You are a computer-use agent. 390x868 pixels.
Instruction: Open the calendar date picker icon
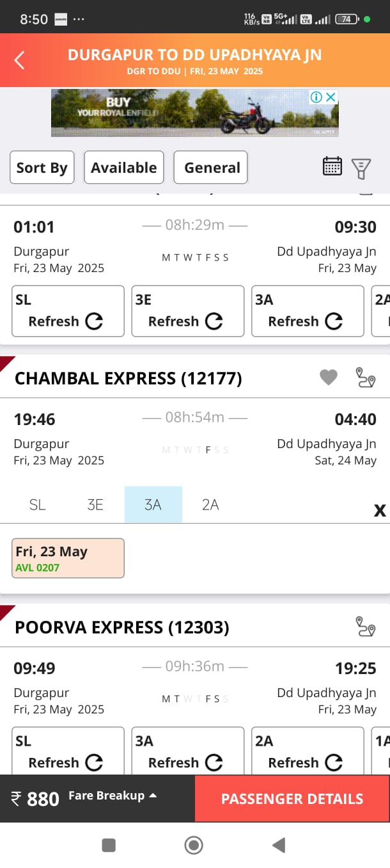tap(332, 167)
